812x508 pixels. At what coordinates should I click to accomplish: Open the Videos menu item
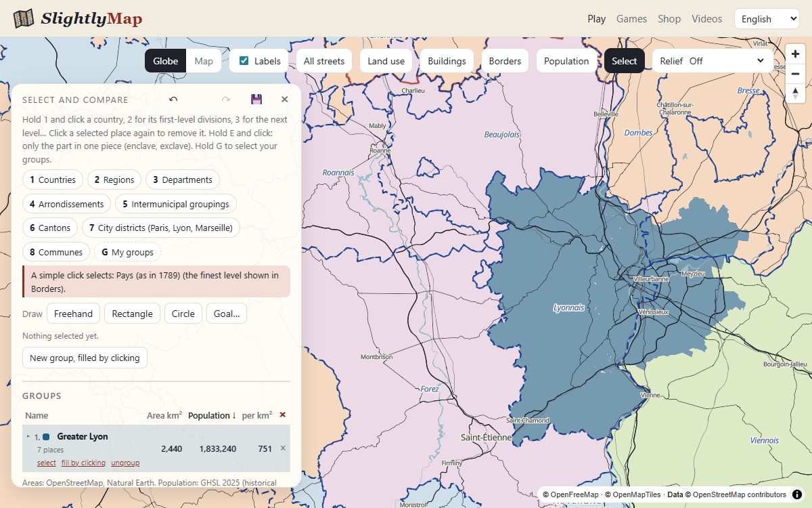pos(706,19)
